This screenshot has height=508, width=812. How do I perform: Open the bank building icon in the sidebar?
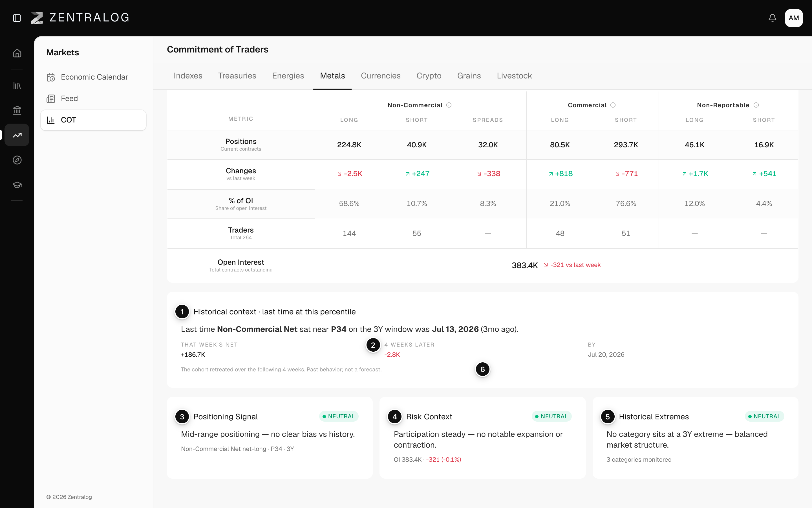tap(17, 110)
